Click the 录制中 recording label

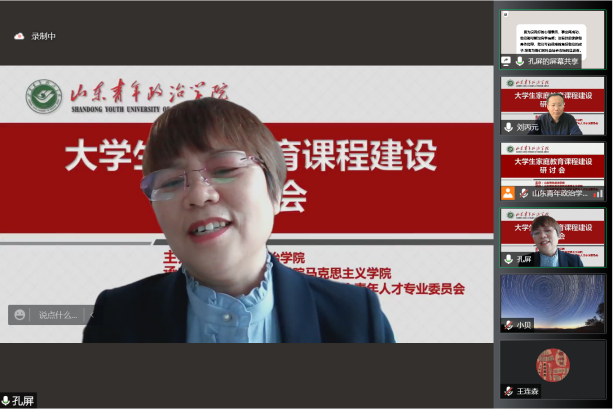tap(44, 37)
